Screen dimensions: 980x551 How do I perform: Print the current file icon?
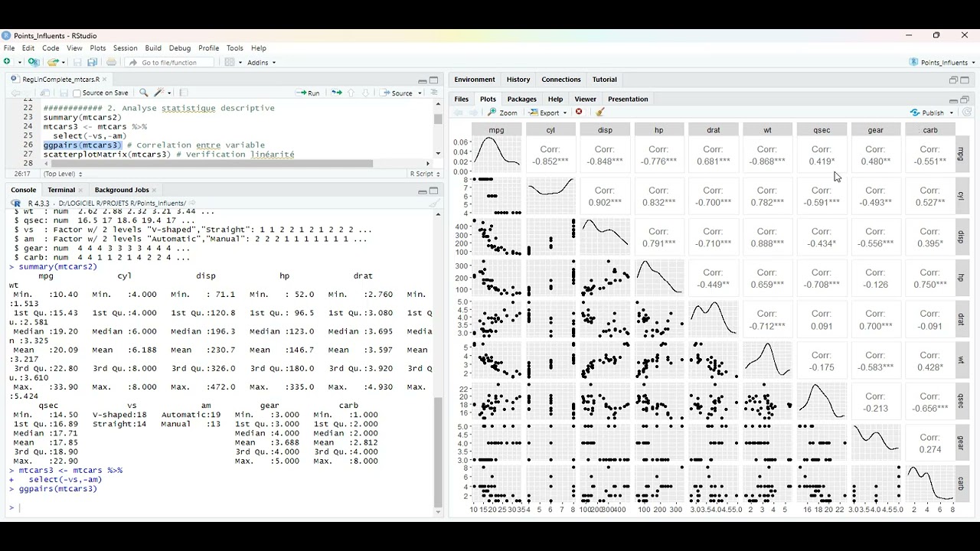(111, 62)
